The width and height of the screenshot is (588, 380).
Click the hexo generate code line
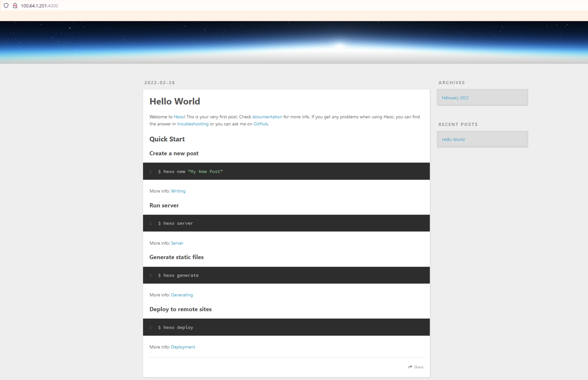click(178, 275)
